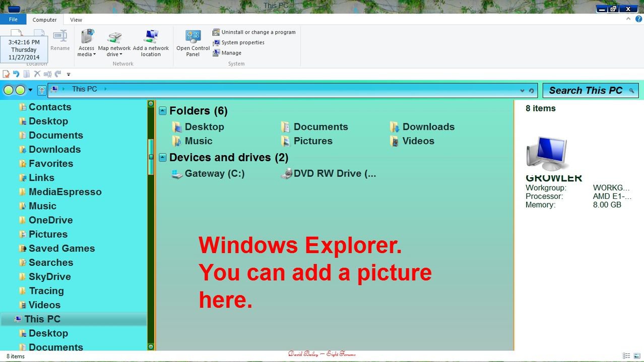Screen dimensions: 644x362
Task: Click the undo icon in quick access toolbar
Action: coord(16,74)
